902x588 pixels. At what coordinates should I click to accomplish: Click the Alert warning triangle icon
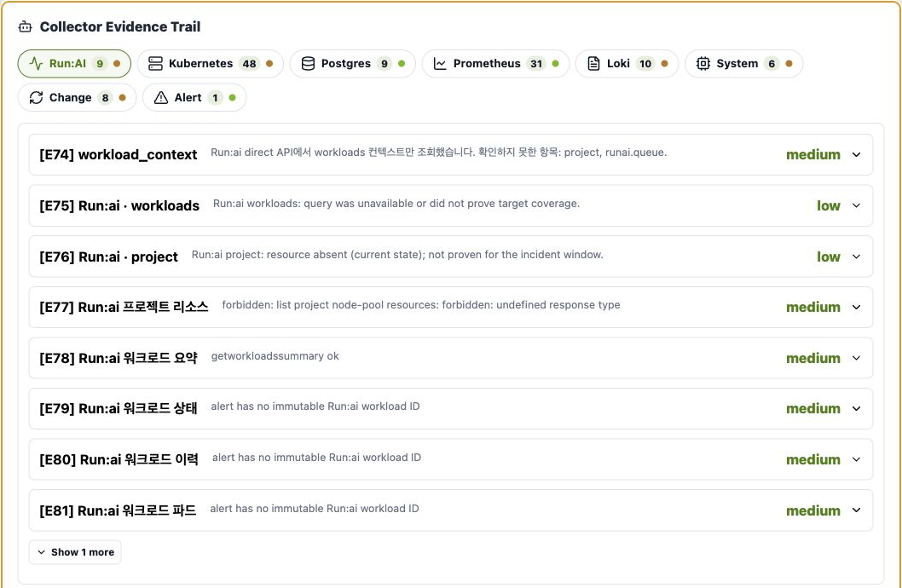tap(161, 97)
